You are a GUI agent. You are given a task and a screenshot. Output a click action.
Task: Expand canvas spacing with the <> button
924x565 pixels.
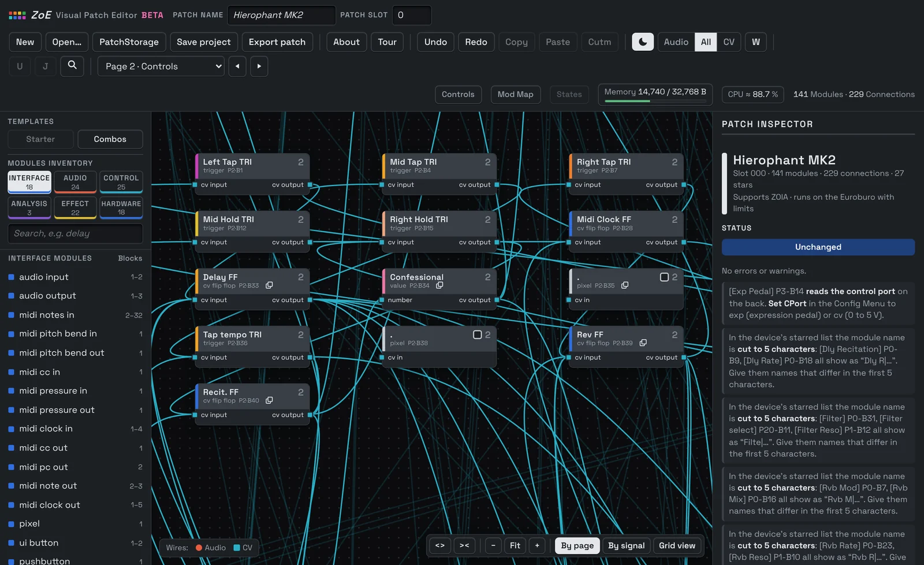point(440,545)
